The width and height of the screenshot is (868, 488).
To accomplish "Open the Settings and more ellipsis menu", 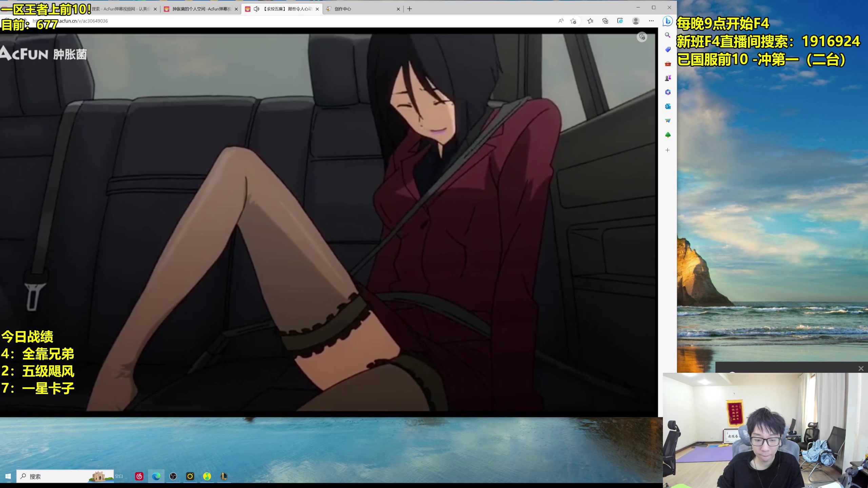I will click(651, 21).
